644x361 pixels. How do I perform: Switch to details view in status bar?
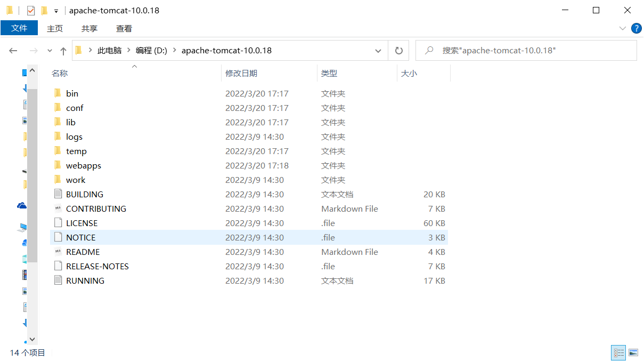(618, 352)
